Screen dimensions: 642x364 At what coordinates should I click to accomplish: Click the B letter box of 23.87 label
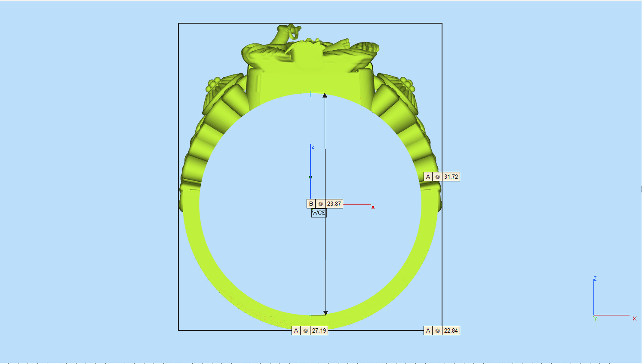click(x=311, y=204)
